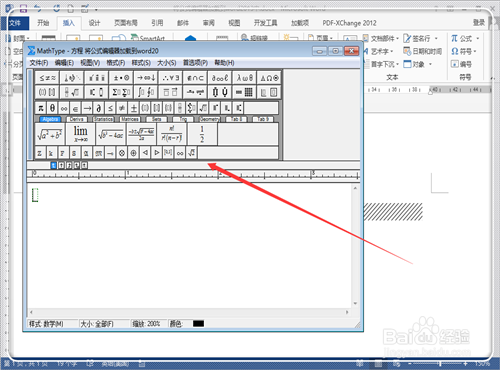This screenshot has width=500, height=370.
Task: Open Word PDF-XChange 2012 ribbon tab
Action: (349, 23)
